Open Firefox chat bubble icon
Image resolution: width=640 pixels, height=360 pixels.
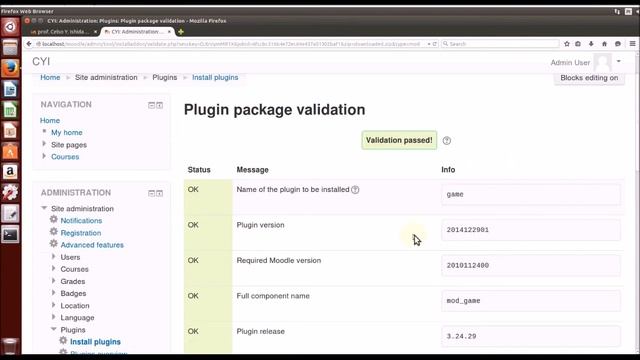[618, 44]
